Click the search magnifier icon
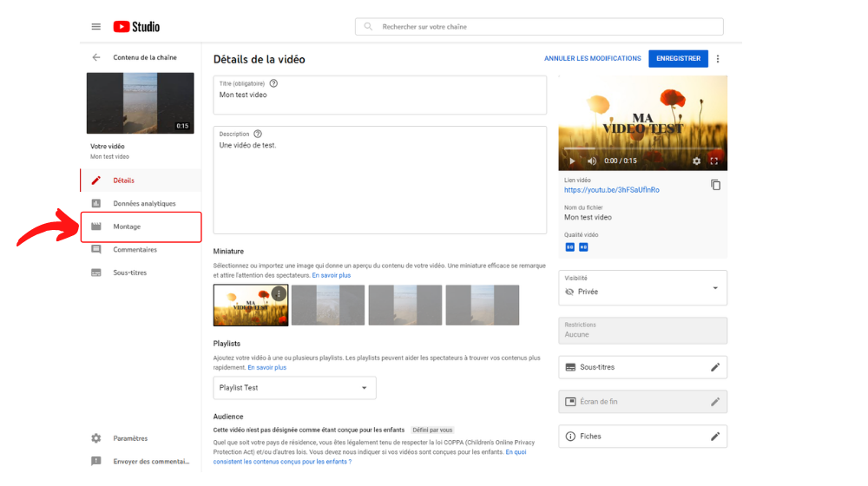Screen dimensions: 868x486 (367, 27)
